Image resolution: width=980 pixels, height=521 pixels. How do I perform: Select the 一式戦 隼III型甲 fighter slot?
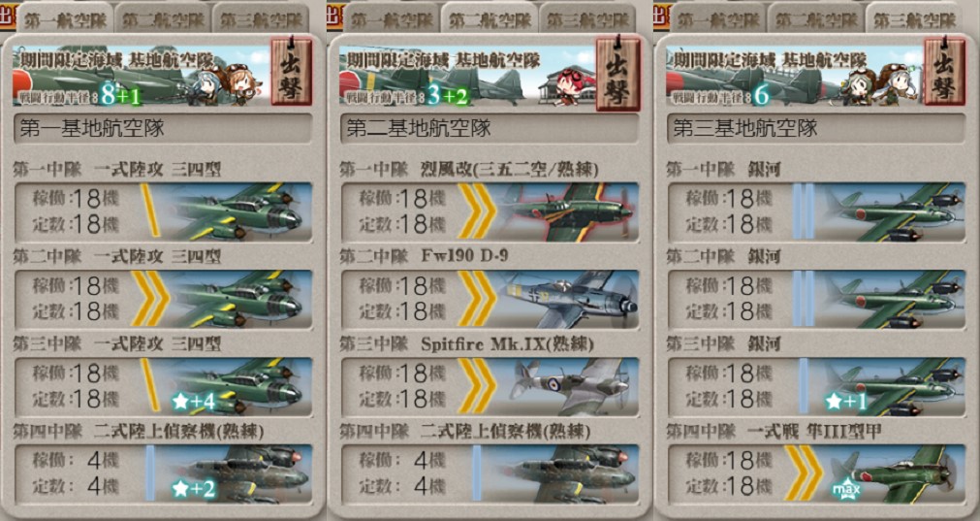point(817,474)
